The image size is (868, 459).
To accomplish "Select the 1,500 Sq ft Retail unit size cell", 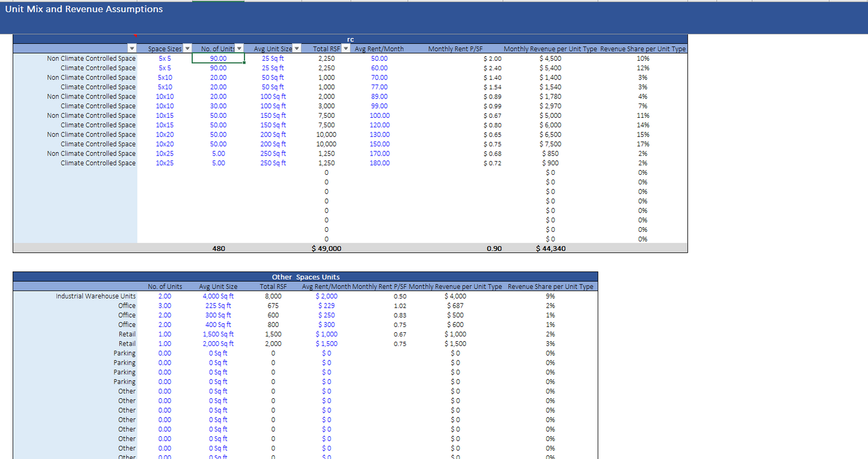I will 218,334.
